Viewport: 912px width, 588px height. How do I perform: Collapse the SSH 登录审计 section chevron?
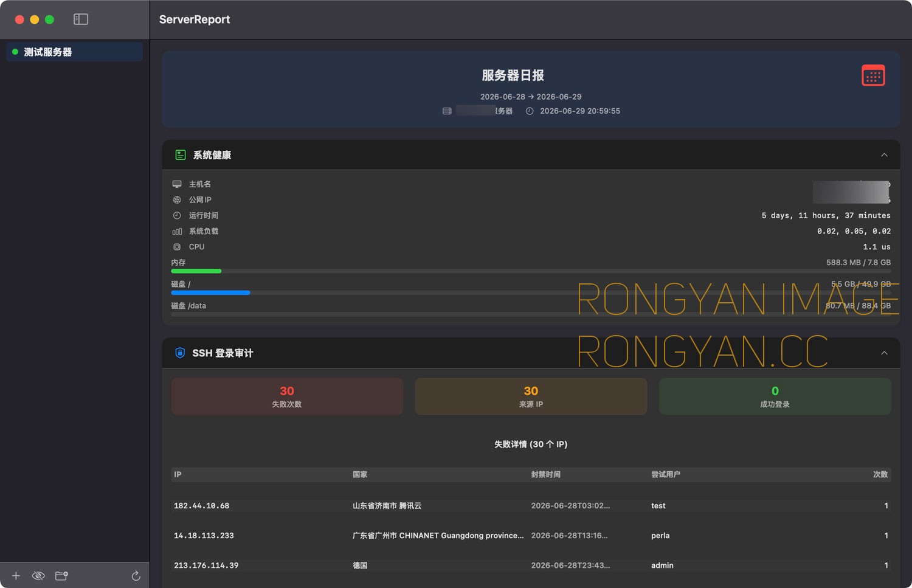pyautogui.click(x=884, y=353)
